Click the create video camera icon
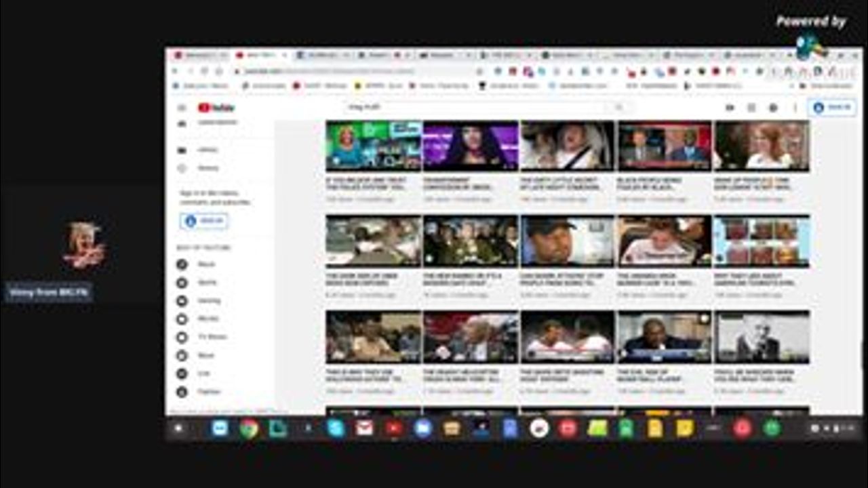 tap(730, 108)
